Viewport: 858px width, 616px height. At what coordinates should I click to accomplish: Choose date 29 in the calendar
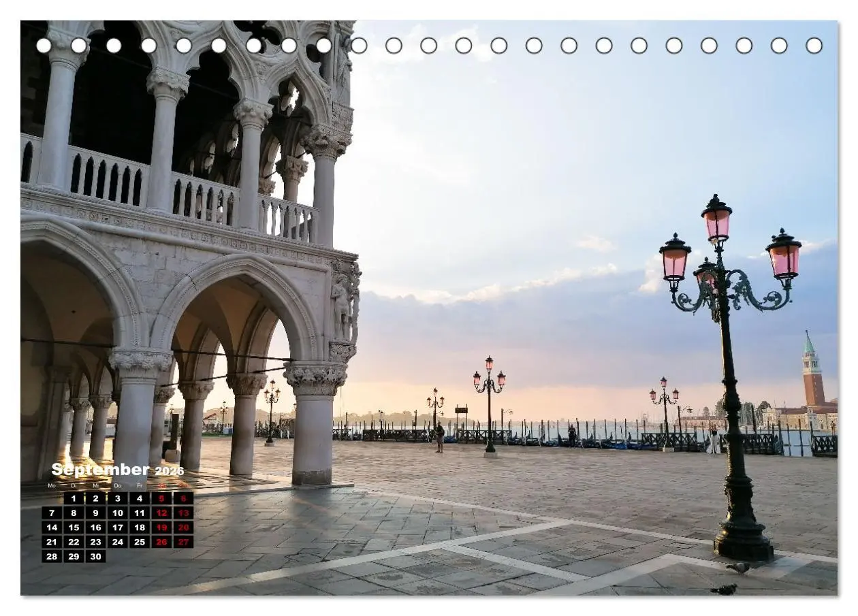[74, 556]
